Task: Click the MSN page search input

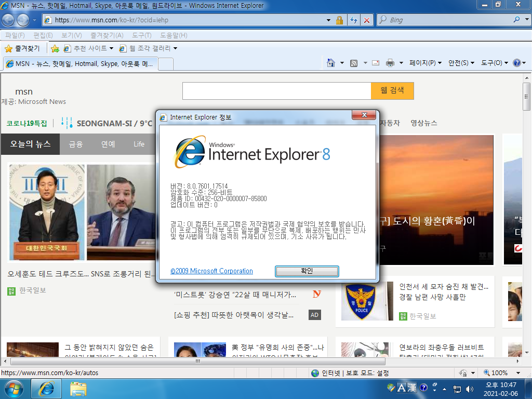Action: point(277,91)
